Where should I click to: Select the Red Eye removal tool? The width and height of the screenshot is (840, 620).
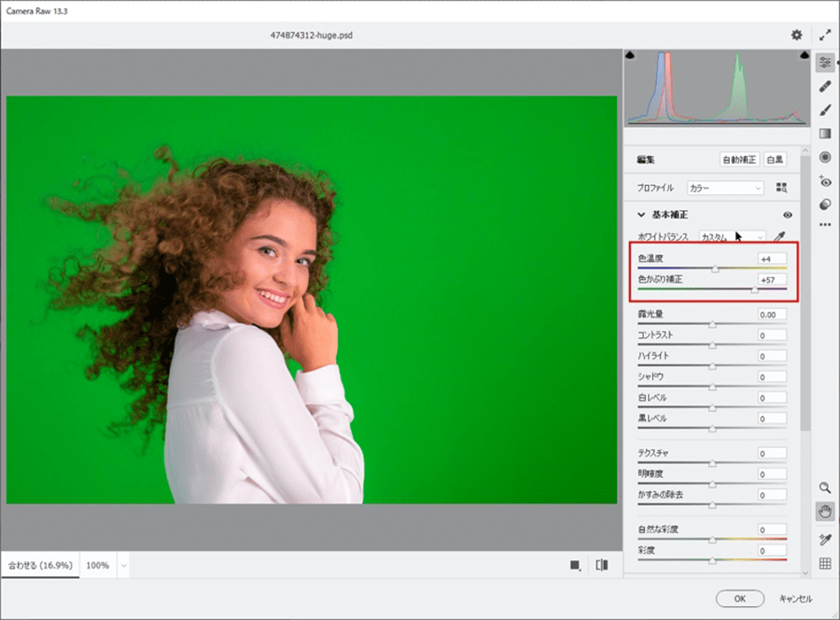[825, 181]
